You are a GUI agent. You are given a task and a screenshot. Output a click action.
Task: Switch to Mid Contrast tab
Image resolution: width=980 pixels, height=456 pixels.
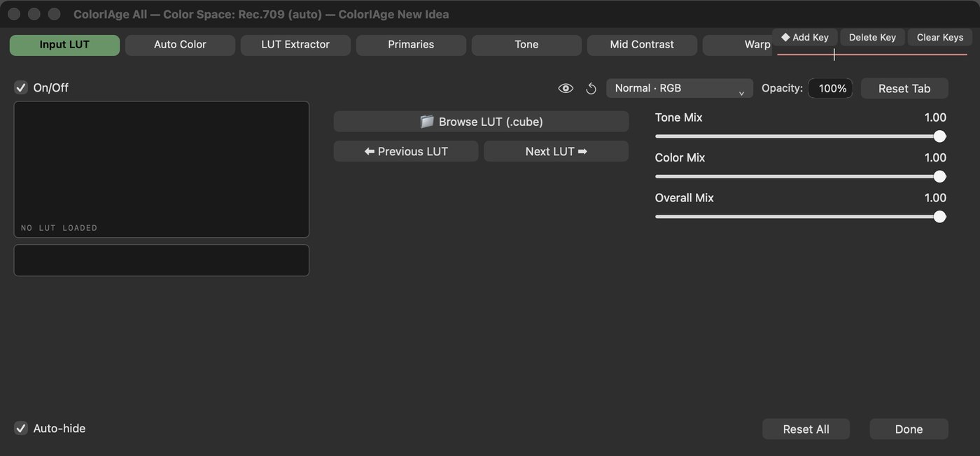click(642, 45)
